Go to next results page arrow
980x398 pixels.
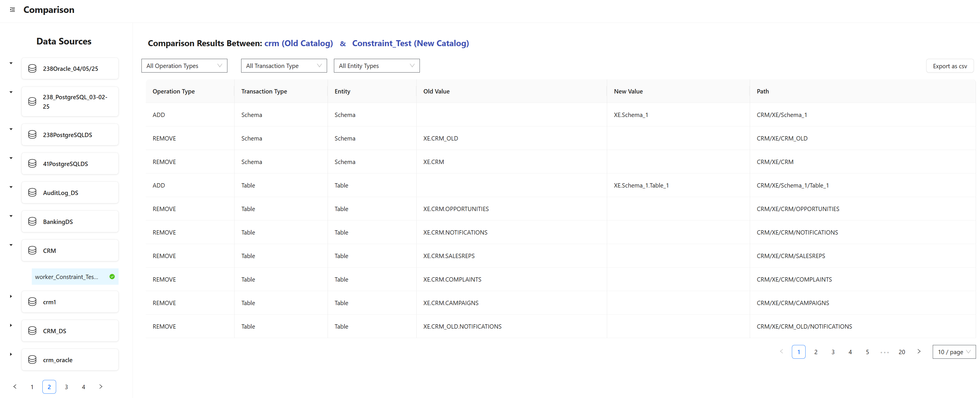point(919,352)
